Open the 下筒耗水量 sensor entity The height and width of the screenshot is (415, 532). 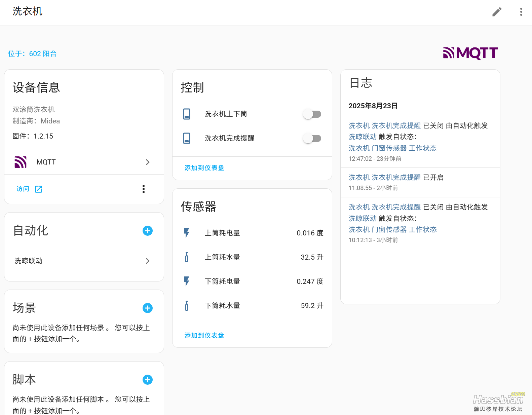(x=252, y=306)
